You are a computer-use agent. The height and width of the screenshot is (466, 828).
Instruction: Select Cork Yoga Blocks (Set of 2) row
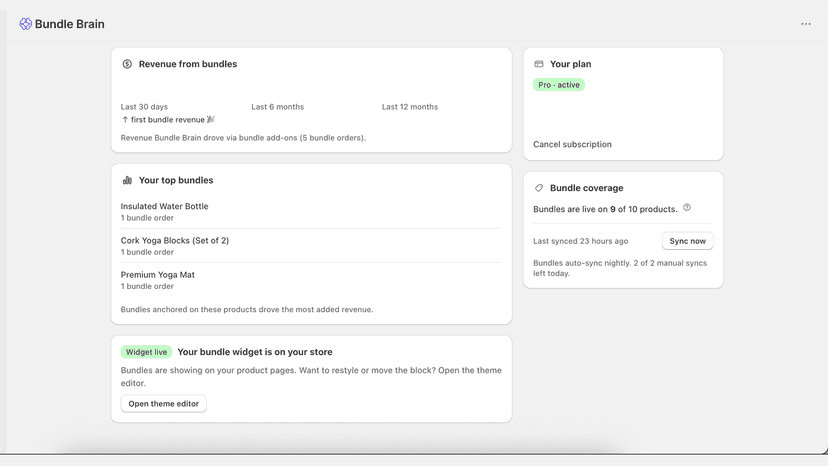pyautogui.click(x=311, y=246)
